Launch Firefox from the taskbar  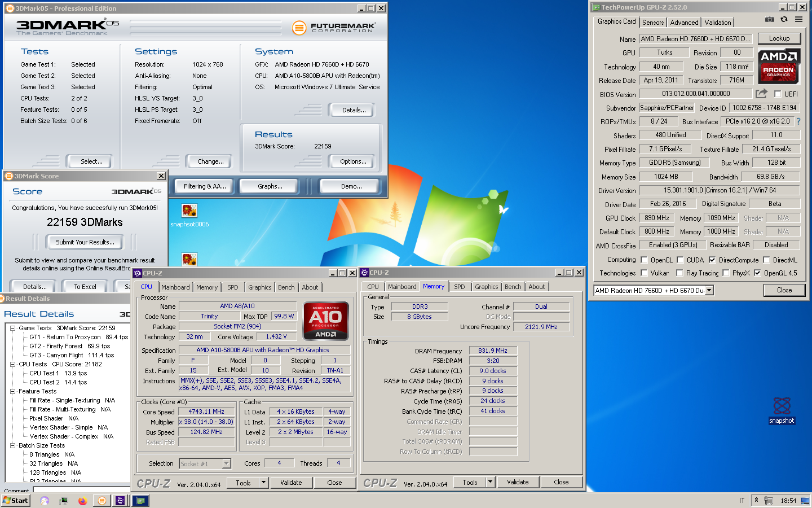coord(82,501)
